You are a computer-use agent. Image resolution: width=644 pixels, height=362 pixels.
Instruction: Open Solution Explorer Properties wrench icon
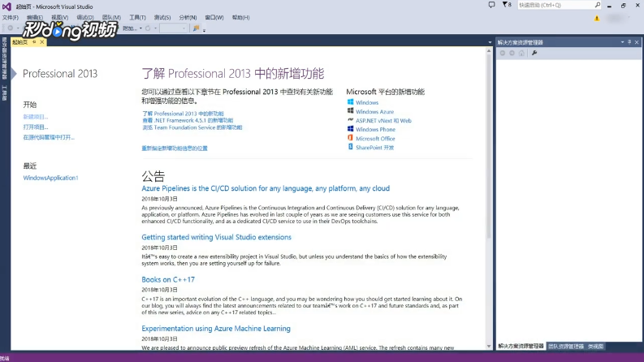click(x=534, y=53)
